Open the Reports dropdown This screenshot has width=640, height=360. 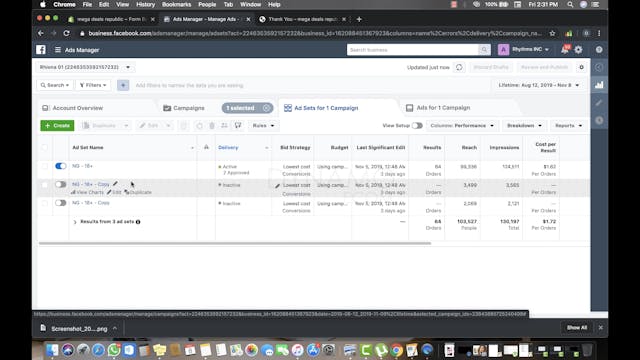pos(569,126)
